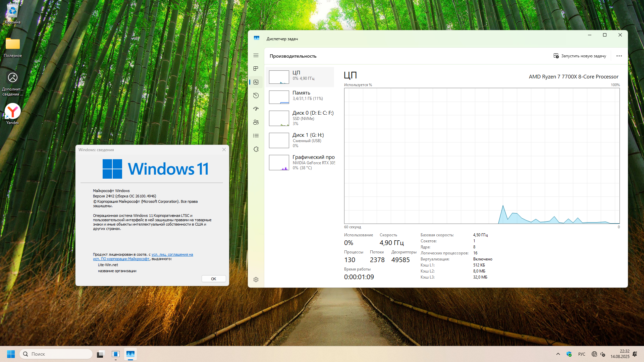Open the Services page in sidebar

(x=256, y=149)
